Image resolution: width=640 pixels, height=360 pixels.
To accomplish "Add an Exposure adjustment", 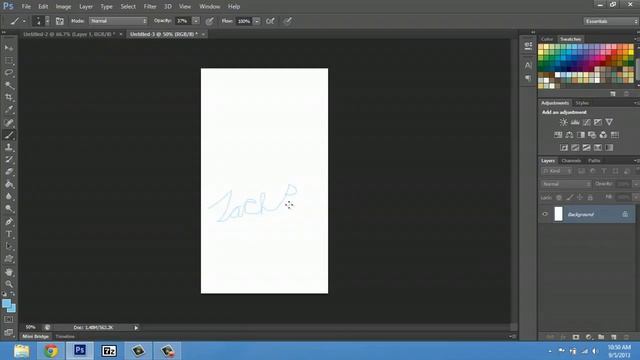I will (x=598, y=122).
